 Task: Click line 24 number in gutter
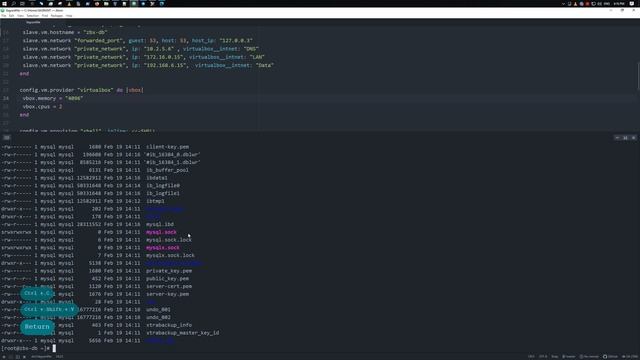(6, 98)
